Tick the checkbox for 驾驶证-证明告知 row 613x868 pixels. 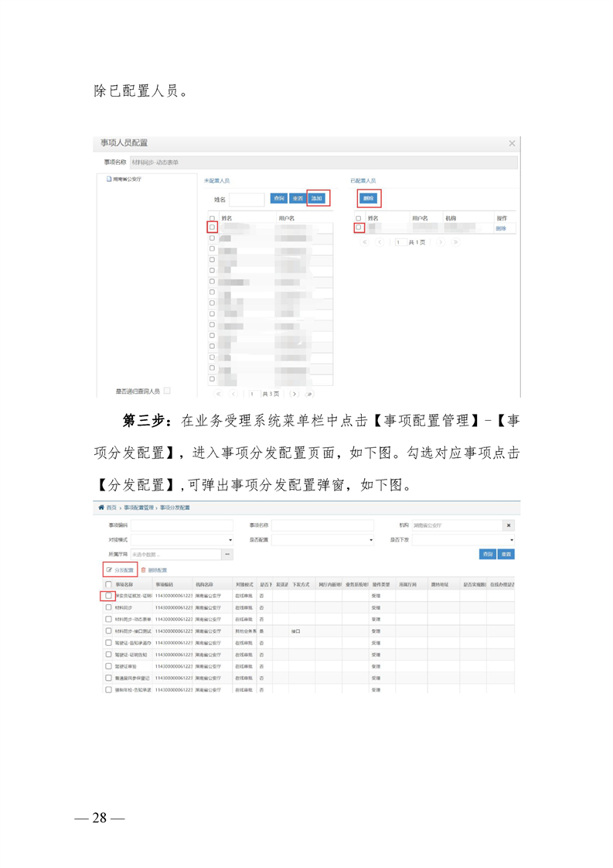tap(108, 654)
